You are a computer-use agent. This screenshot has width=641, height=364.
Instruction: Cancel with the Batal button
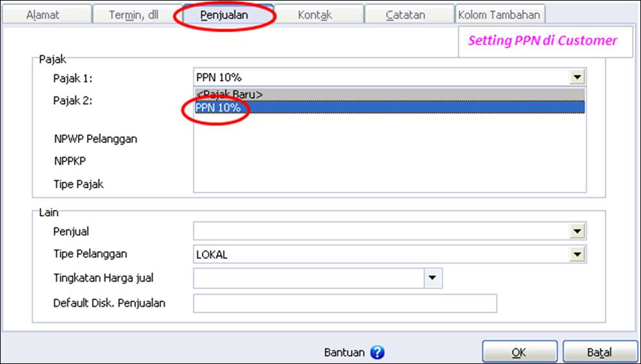click(x=600, y=352)
